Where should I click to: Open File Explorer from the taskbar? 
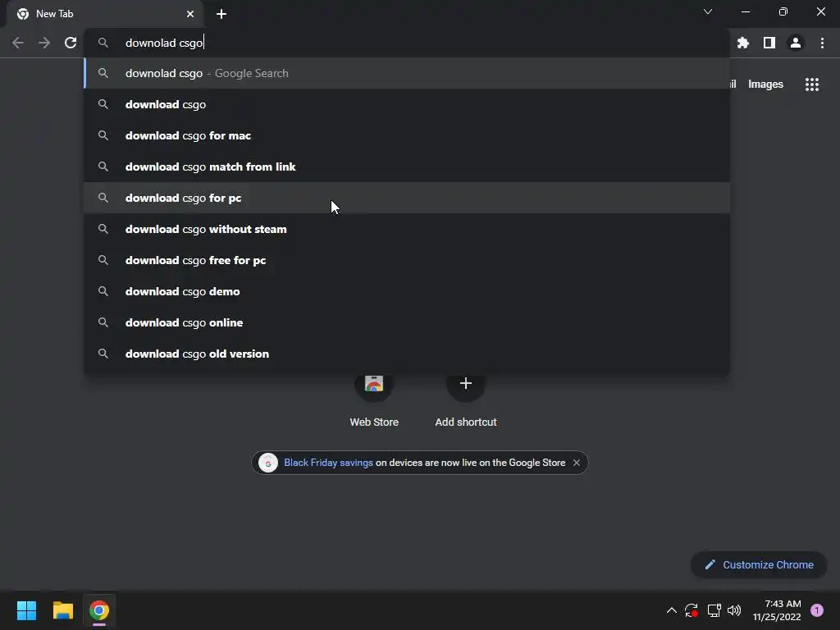coord(62,610)
